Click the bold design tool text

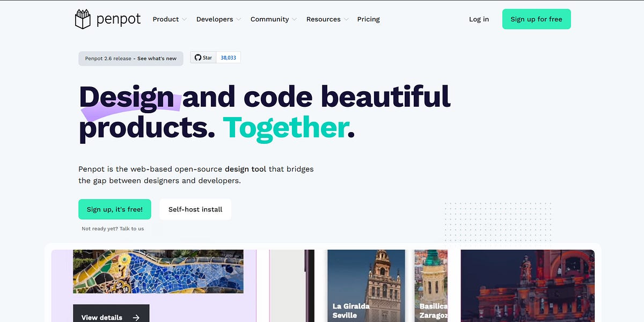(x=246, y=169)
